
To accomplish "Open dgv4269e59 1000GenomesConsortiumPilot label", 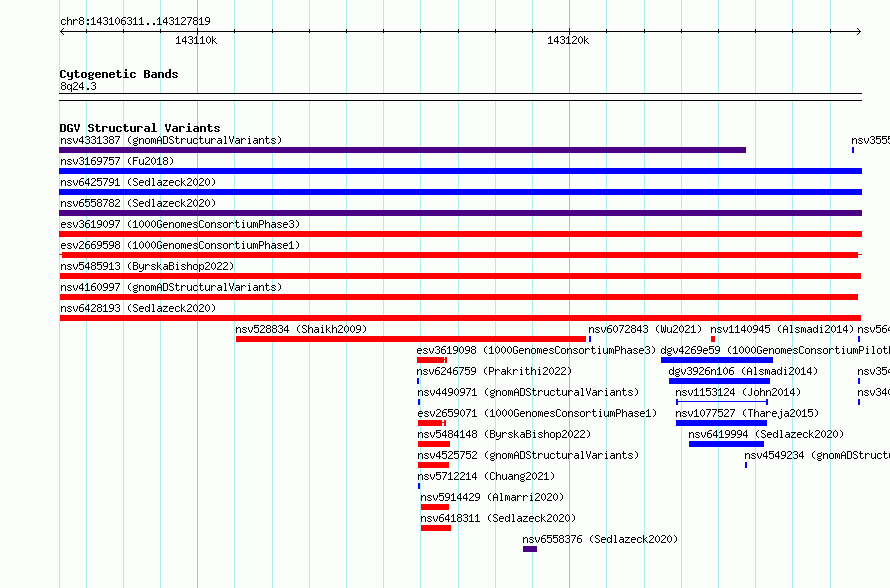I will point(775,350).
